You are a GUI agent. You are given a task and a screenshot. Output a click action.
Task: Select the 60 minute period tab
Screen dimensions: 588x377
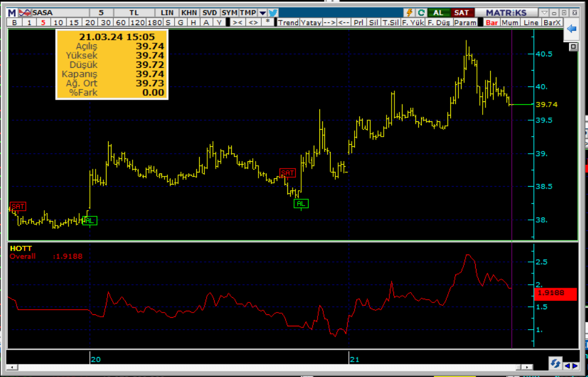point(120,22)
